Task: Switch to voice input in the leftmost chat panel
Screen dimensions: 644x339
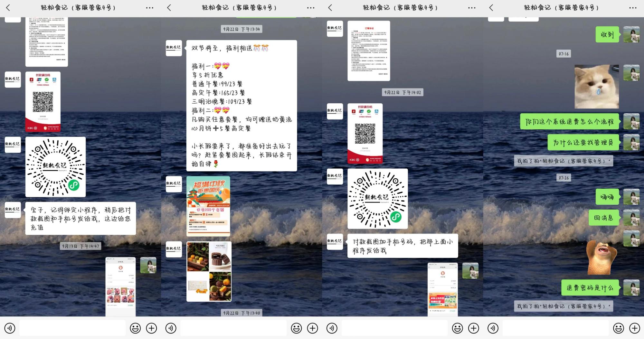Action: (x=10, y=328)
